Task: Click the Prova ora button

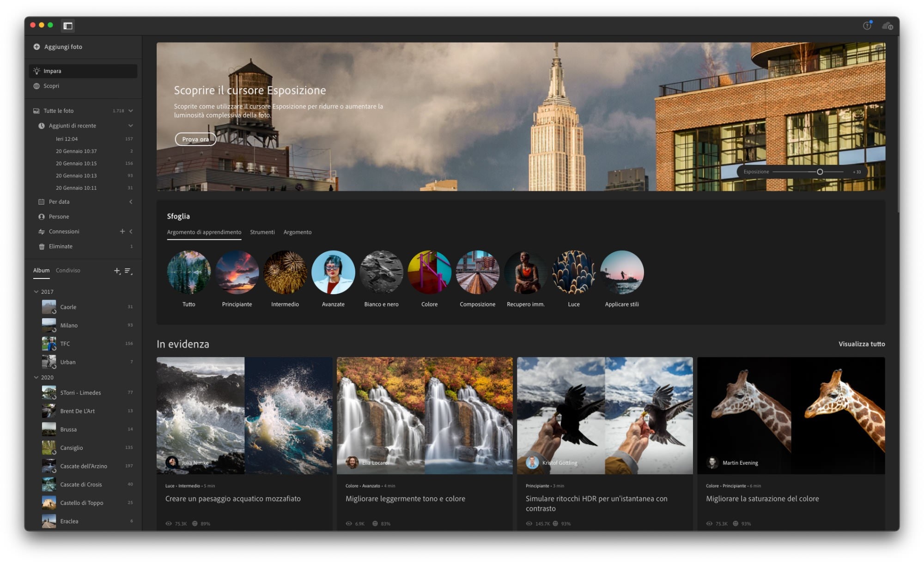Action: (195, 139)
